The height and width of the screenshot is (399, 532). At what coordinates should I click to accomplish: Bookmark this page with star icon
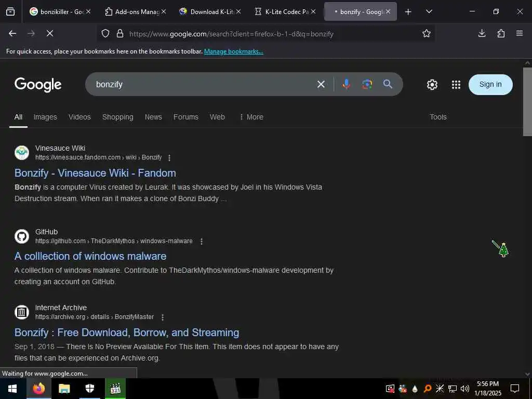point(427,33)
